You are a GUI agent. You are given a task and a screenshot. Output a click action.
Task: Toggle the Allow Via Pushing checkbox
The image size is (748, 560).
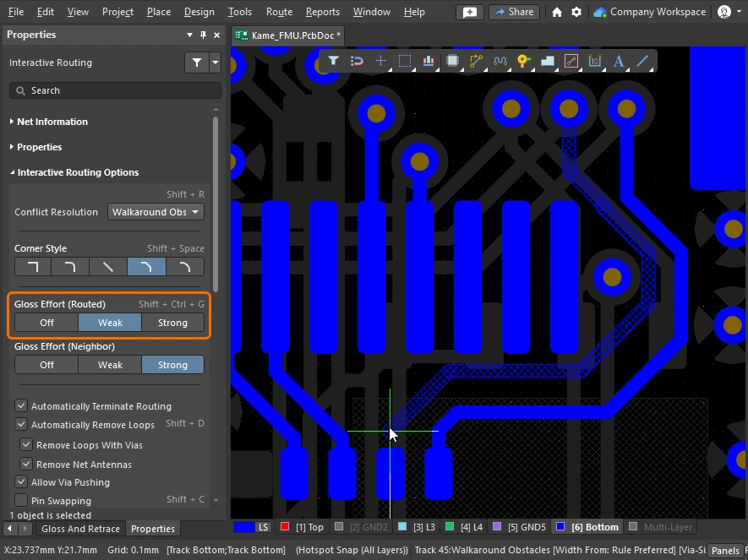(x=22, y=482)
